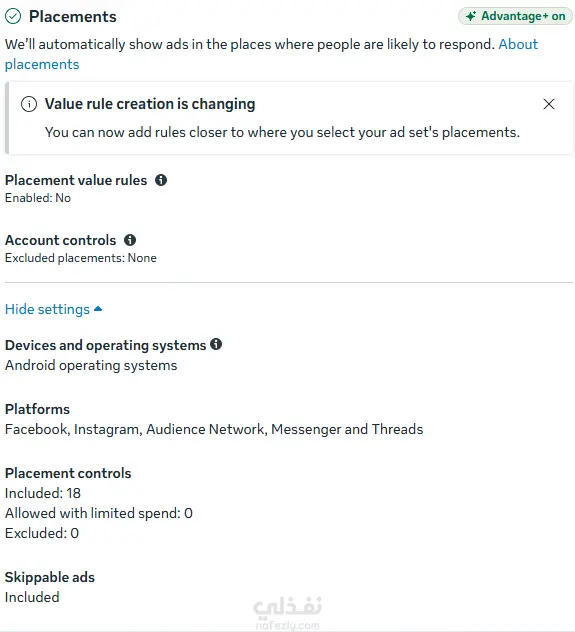
Task: Click the info circle icon in value rule notice
Action: point(29,104)
